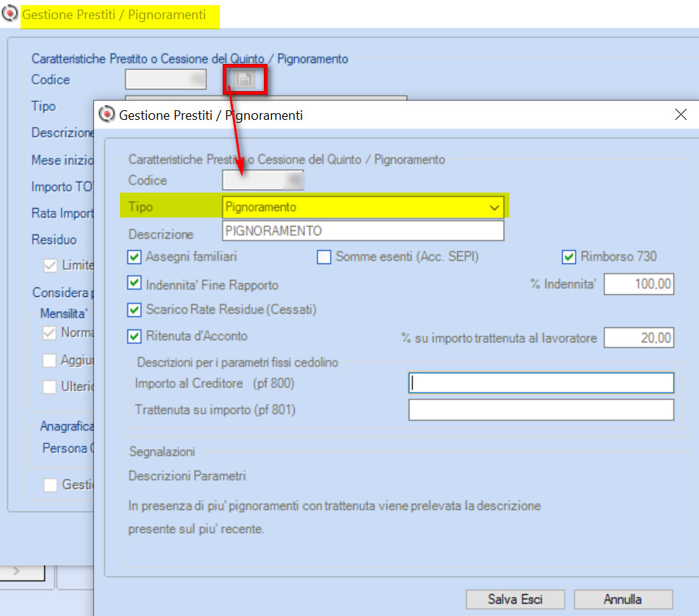Click the Annulla button
Viewport: 699px width, 616px height.
pyautogui.click(x=623, y=600)
